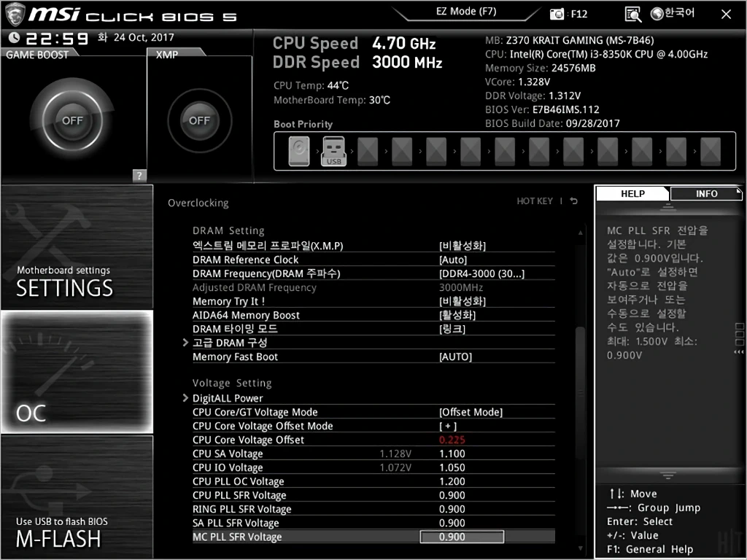Viewport: 747px width, 560px height.
Task: Click the help panel bottom grip handle
Action: 668,475
